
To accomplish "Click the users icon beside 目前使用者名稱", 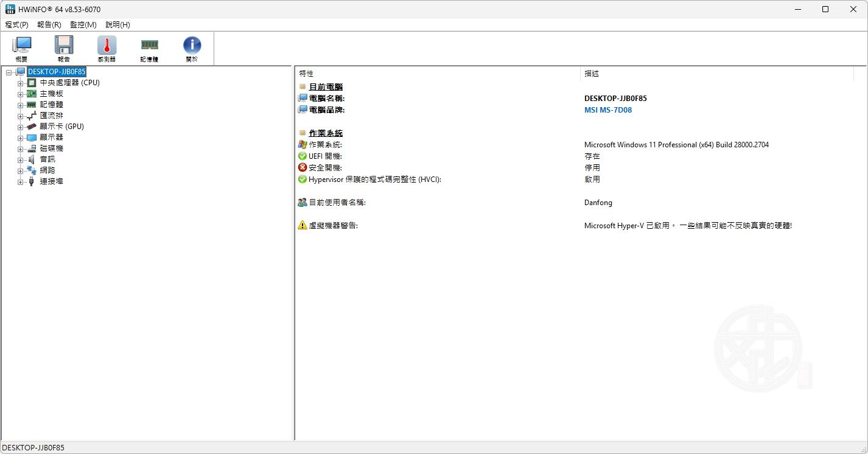I will pos(303,203).
